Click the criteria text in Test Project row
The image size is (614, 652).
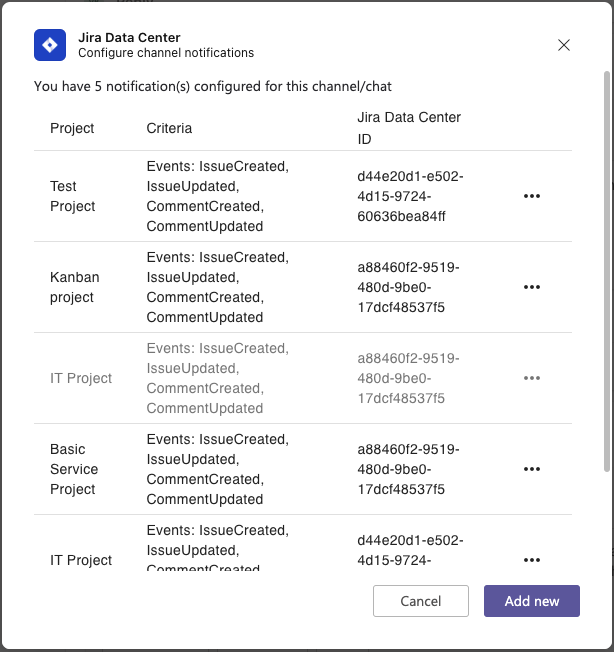pos(217,196)
